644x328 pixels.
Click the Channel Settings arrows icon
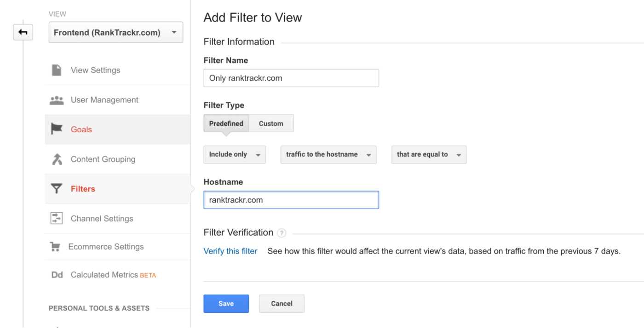coord(57,218)
